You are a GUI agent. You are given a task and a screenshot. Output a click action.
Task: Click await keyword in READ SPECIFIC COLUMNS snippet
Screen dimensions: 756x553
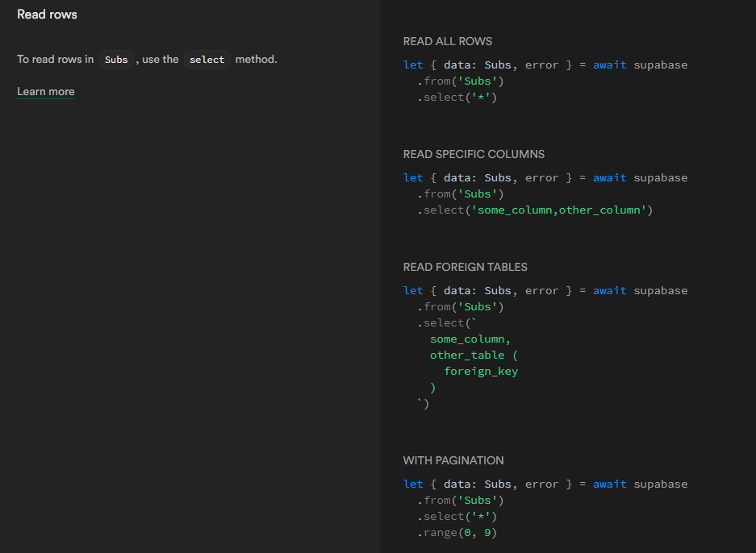click(x=609, y=178)
